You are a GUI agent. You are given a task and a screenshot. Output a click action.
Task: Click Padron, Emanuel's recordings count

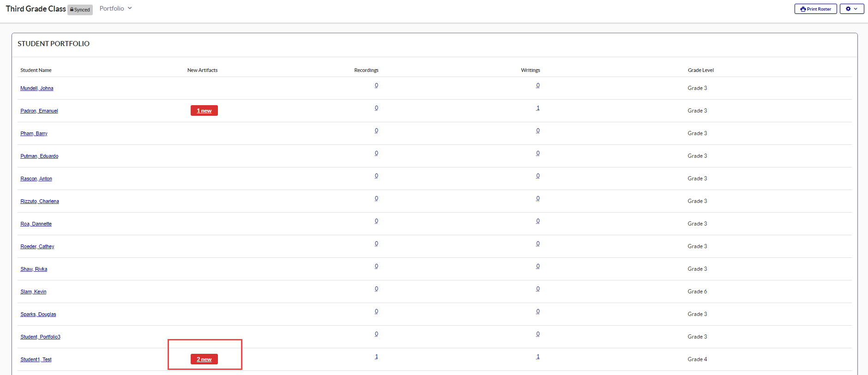376,108
